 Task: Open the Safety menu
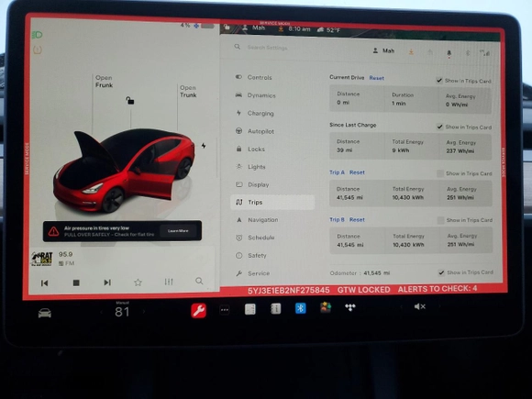click(257, 256)
